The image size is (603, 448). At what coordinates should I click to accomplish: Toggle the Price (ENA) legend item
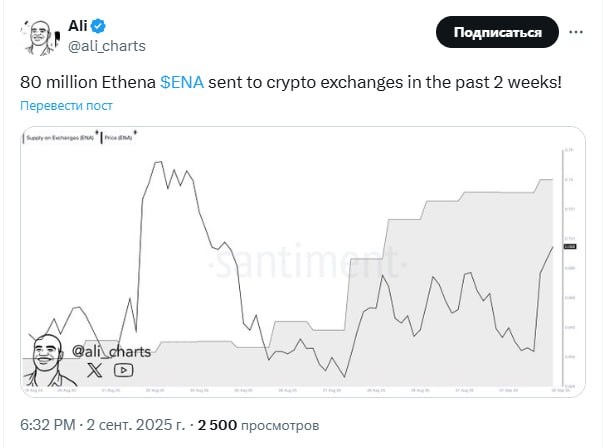pos(118,138)
